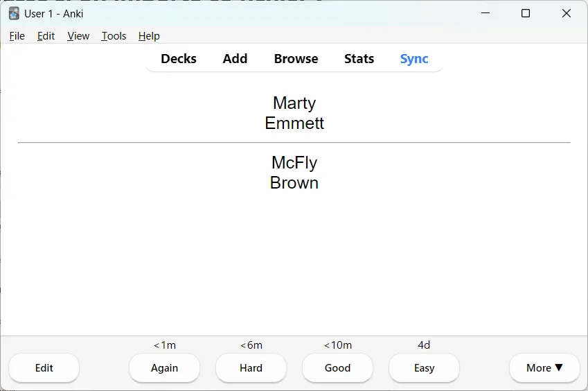Click the Anki app icon in title bar
Image resolution: width=588 pixels, height=391 pixels.
pos(14,13)
